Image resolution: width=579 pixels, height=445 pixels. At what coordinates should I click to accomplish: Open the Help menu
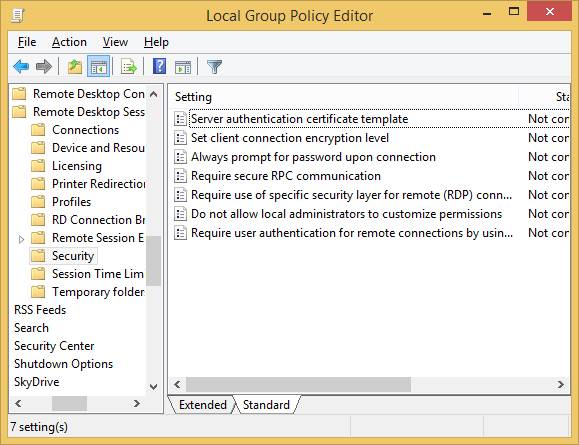[x=156, y=42]
